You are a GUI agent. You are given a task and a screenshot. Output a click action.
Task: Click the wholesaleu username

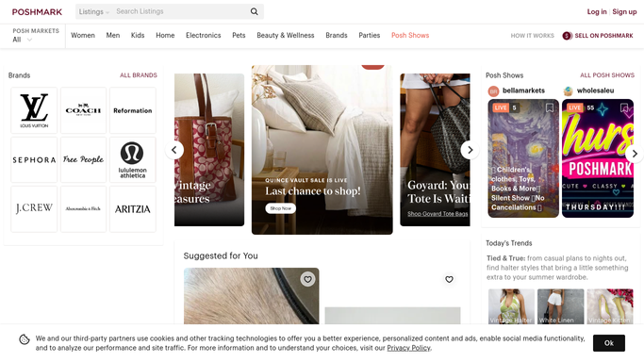[595, 90]
